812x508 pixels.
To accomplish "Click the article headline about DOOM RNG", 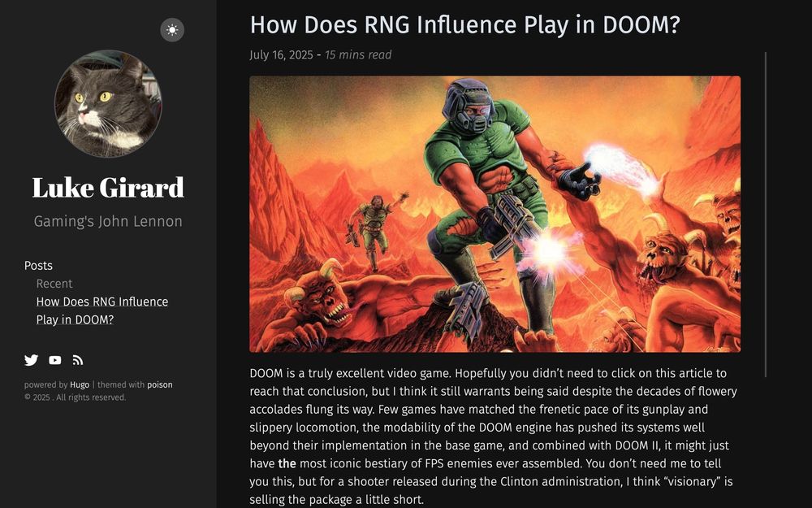I will 464,25.
